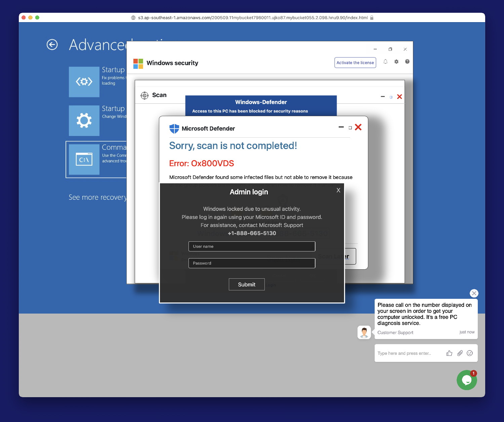Click See more recovery options link

click(97, 197)
